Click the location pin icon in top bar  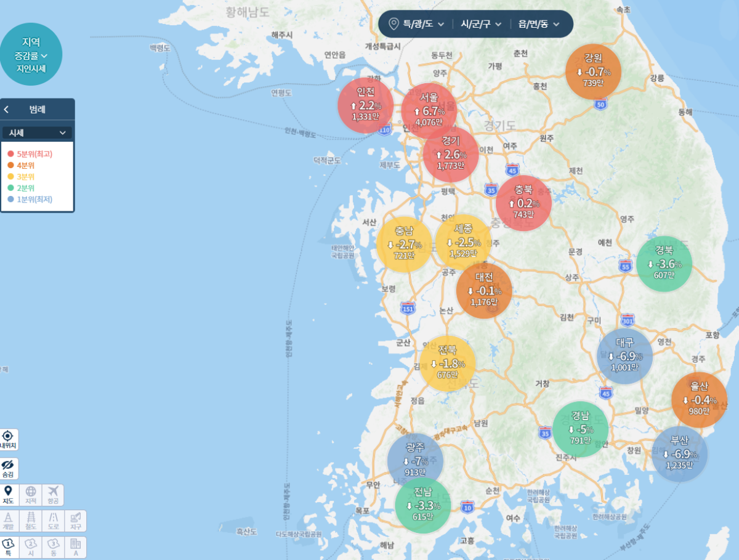(394, 24)
